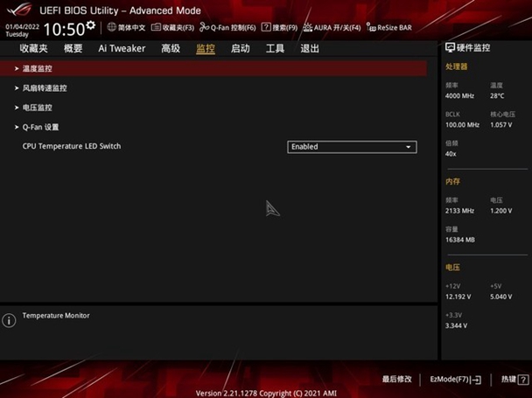Image resolution: width=532 pixels, height=398 pixels.
Task: Toggle AURA 开/关(F4) lighting
Action: (307, 27)
